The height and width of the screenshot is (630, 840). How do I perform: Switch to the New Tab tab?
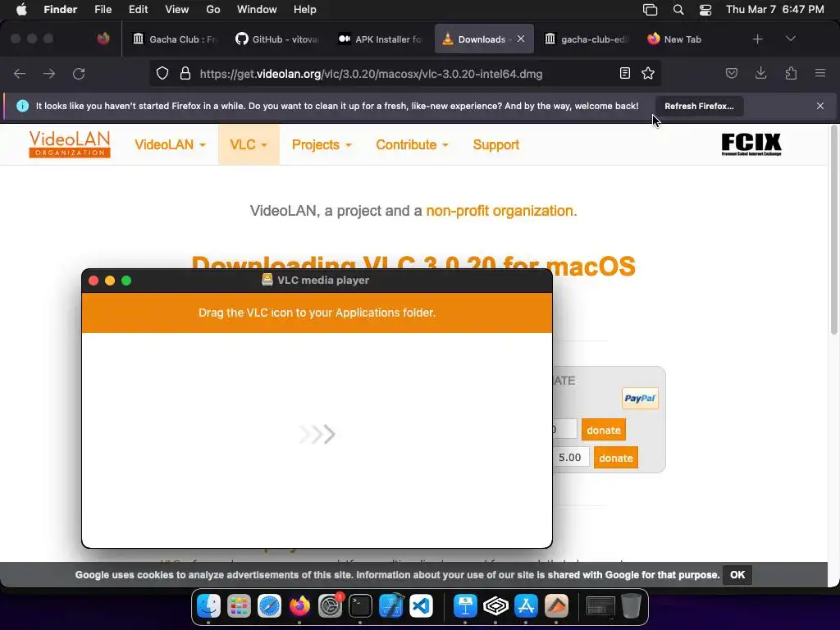[689, 39]
